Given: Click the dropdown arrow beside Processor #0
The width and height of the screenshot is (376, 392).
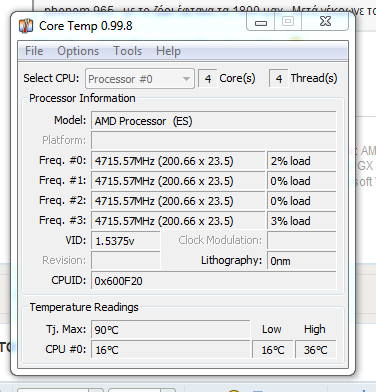Looking at the screenshot, I should coord(186,79).
